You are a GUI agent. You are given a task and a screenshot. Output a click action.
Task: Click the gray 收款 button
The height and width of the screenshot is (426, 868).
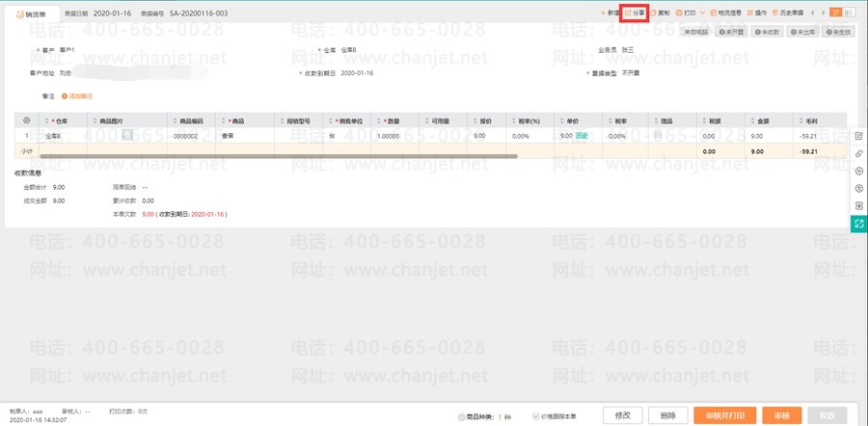[827, 415]
